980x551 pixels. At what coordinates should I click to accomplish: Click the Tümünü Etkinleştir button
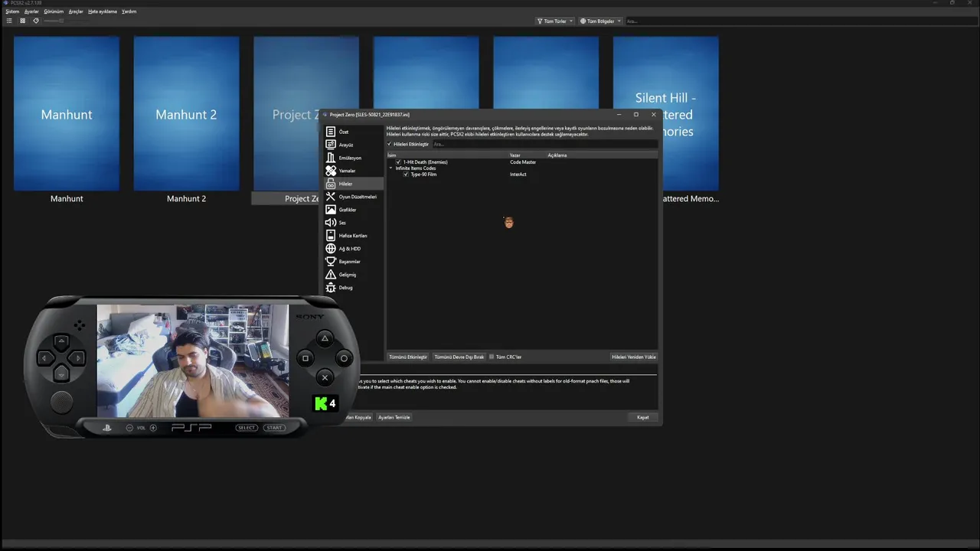[x=408, y=357]
